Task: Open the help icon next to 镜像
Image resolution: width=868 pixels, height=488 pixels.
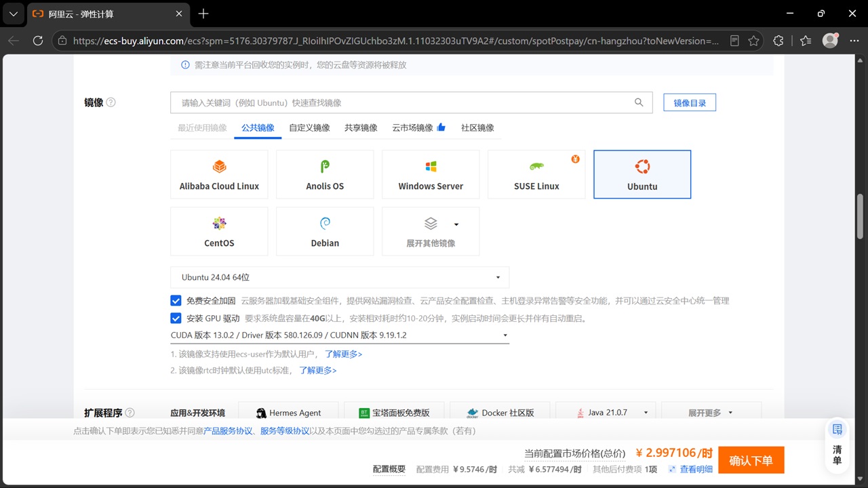Action: coord(111,102)
